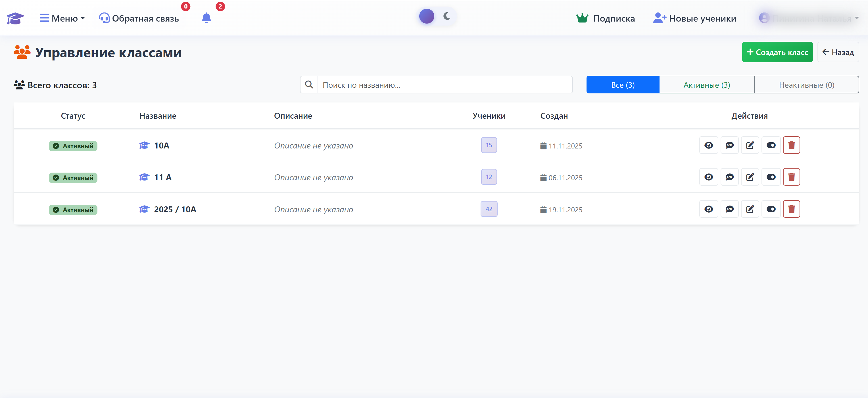Image resolution: width=868 pixels, height=398 pixels.
Task: Click student count badge 42
Action: (489, 209)
